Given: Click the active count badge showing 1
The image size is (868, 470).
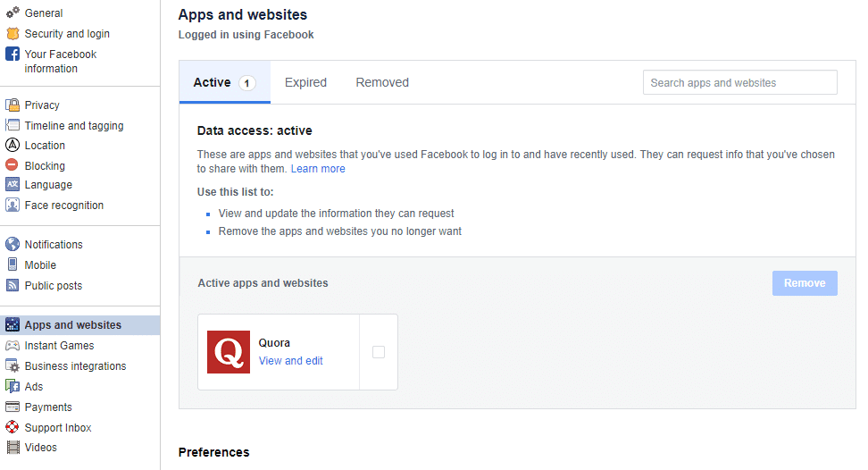Looking at the screenshot, I should pyautogui.click(x=246, y=83).
